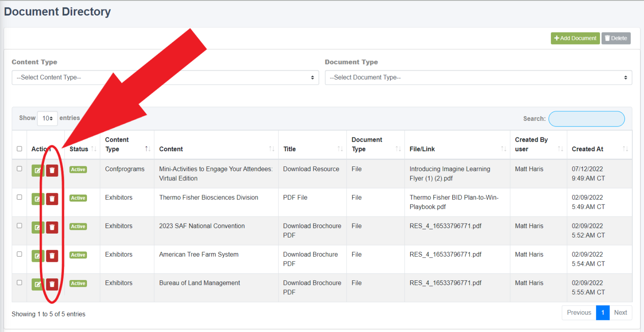Image resolution: width=644 pixels, height=332 pixels.
Task: Click the Active badge for American Tree Farm row
Action: [78, 255]
